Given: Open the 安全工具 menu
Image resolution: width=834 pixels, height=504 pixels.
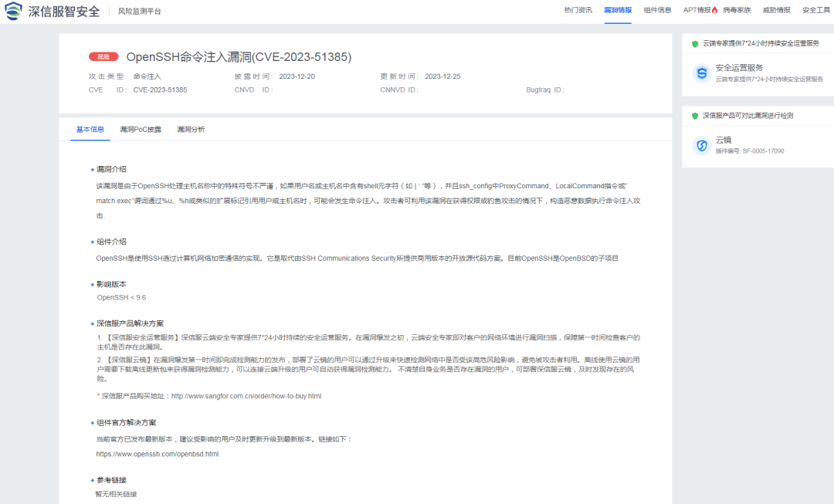Looking at the screenshot, I should (x=816, y=10).
